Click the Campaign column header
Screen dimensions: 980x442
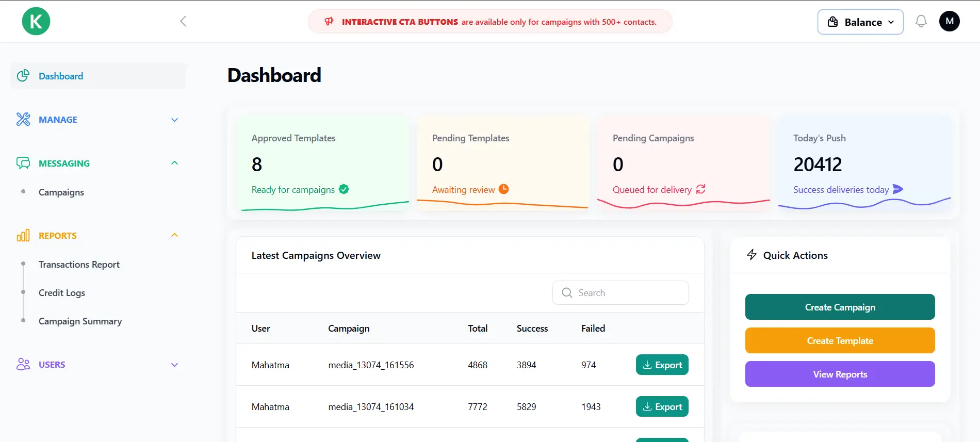[x=349, y=328]
